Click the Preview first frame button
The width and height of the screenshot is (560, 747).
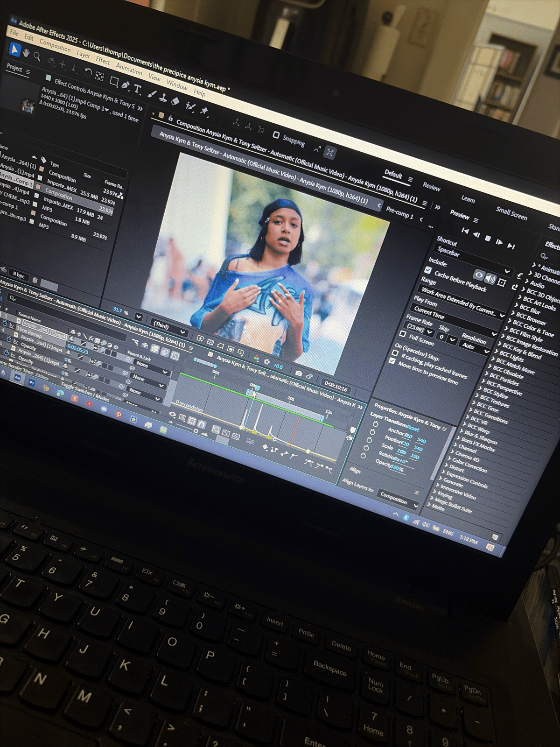tap(465, 230)
